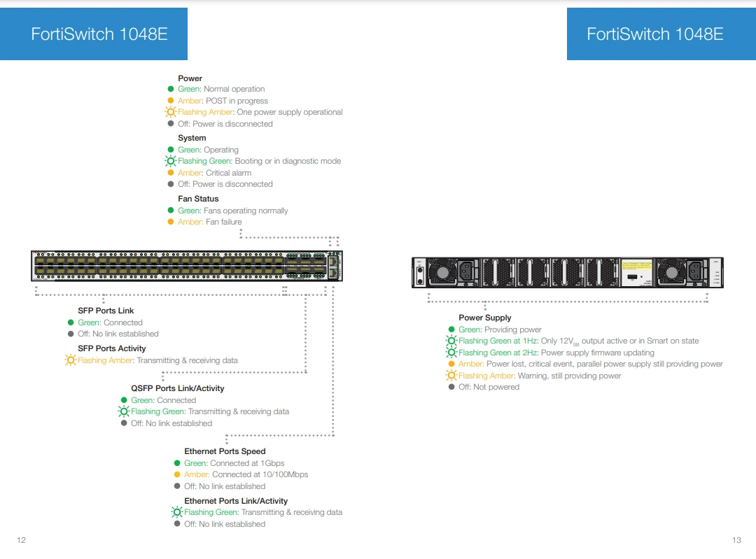Click the flashing amber icon for one power supply operational
This screenshot has height=559, width=756.
coord(170,112)
